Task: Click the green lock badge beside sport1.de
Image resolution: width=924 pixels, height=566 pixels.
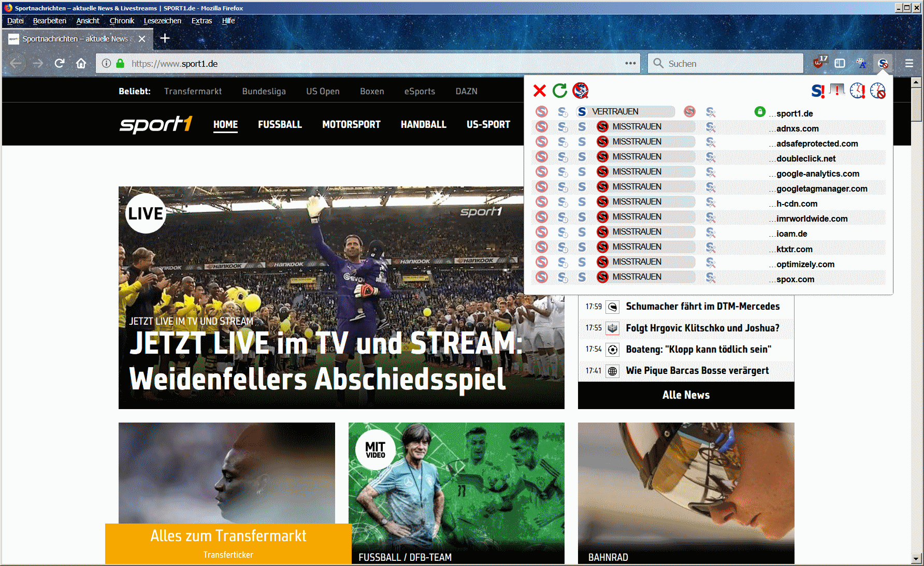Action: point(760,111)
